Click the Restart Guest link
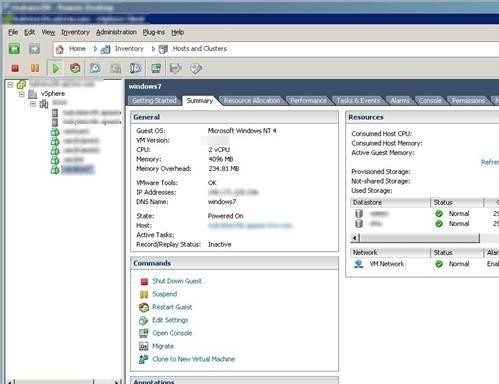The image size is (499, 384). pyautogui.click(x=172, y=307)
